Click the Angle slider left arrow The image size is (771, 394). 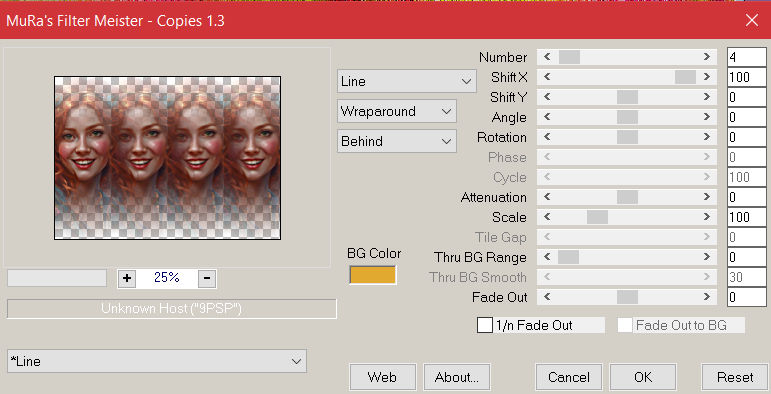pyautogui.click(x=547, y=117)
